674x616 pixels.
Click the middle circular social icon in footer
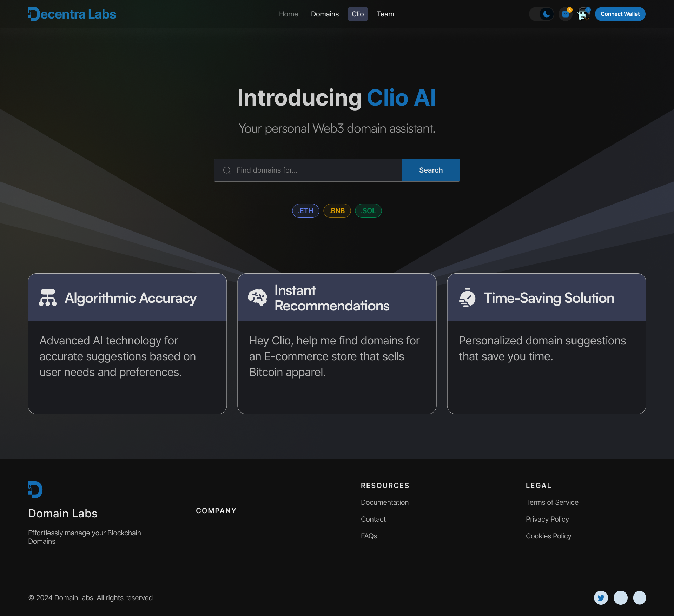pos(620,598)
